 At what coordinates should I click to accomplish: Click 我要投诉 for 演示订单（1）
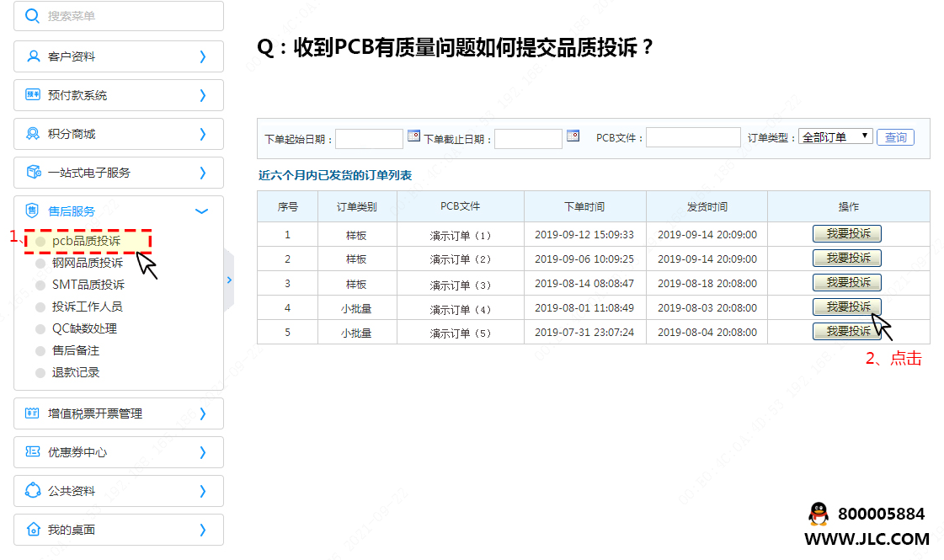point(847,234)
